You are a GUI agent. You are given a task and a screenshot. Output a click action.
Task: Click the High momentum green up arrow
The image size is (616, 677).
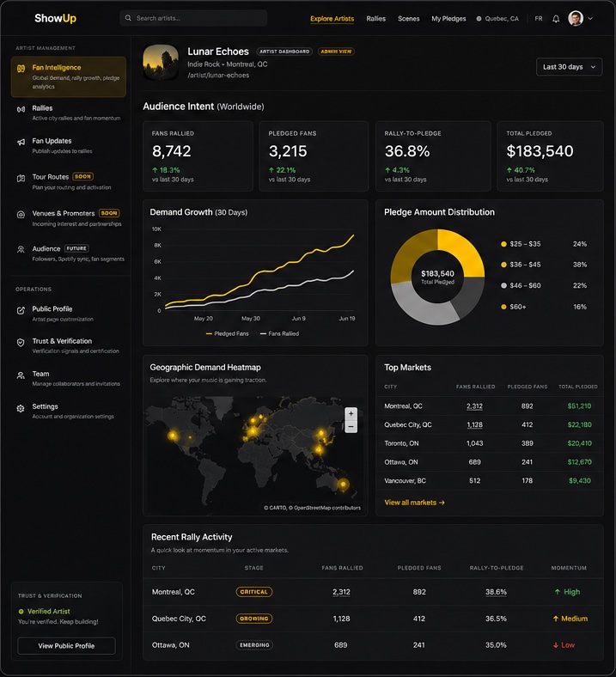point(558,592)
